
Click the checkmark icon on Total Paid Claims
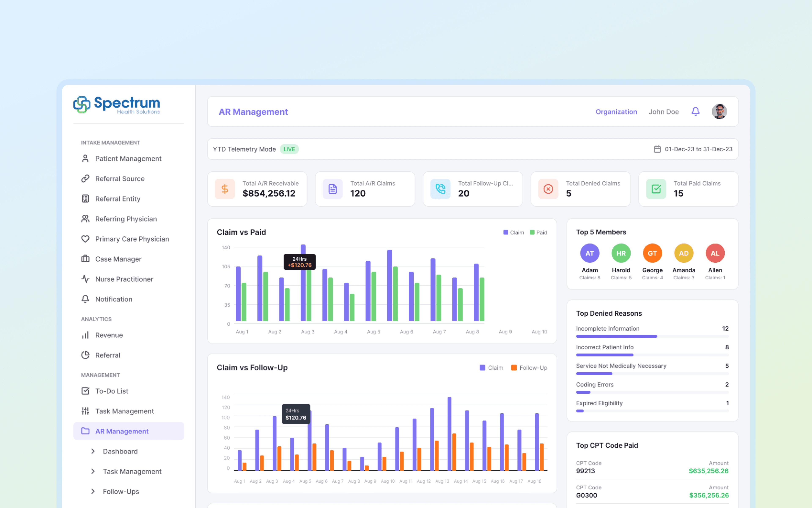(x=656, y=189)
